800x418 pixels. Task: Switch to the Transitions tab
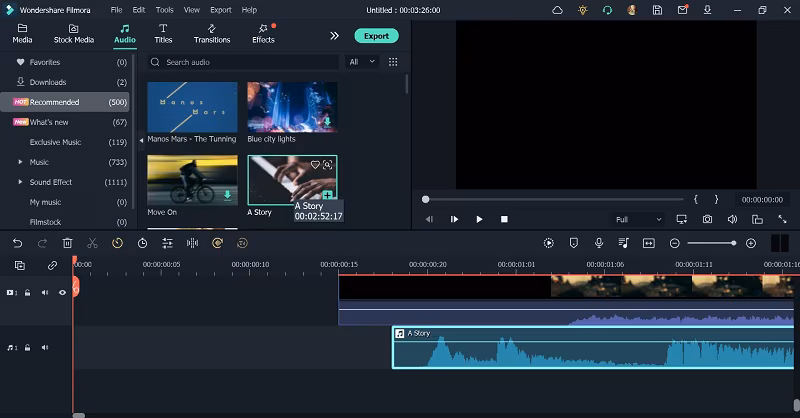tap(211, 34)
